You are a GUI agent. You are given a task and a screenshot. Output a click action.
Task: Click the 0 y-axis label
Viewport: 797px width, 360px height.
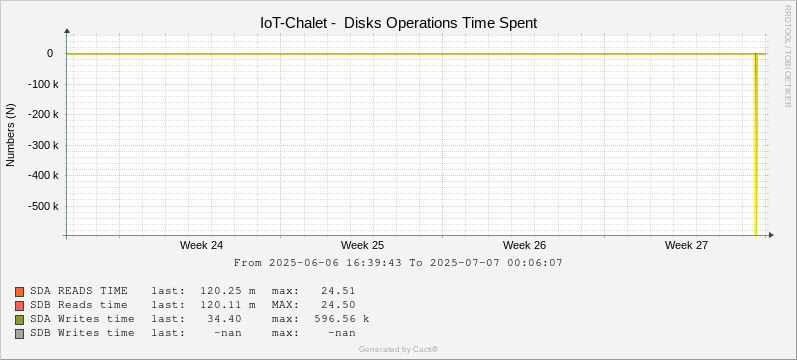click(50, 53)
